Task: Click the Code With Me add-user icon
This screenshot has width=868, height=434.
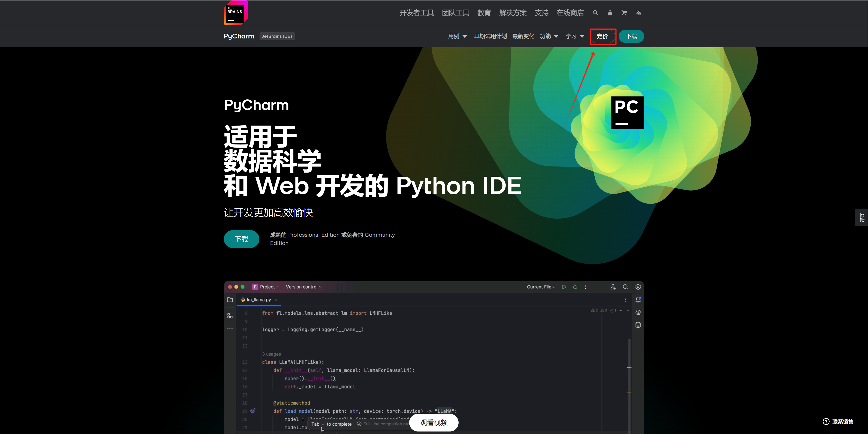Action: click(x=613, y=287)
